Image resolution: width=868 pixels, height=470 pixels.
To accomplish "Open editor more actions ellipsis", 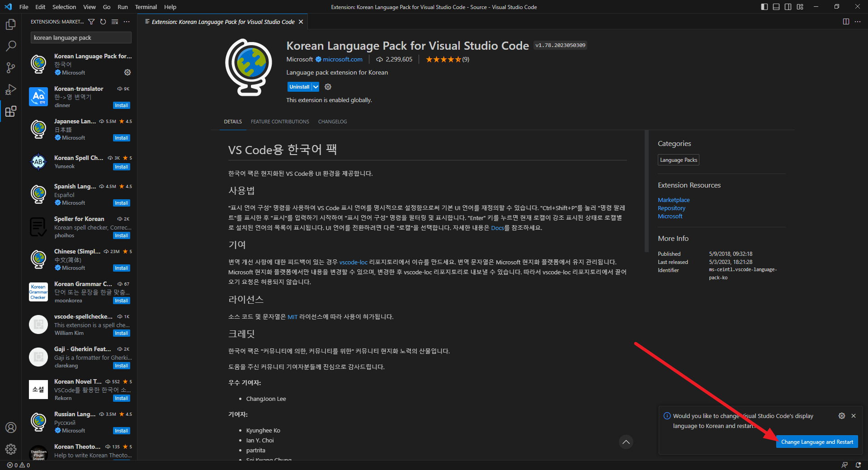I will (x=858, y=22).
